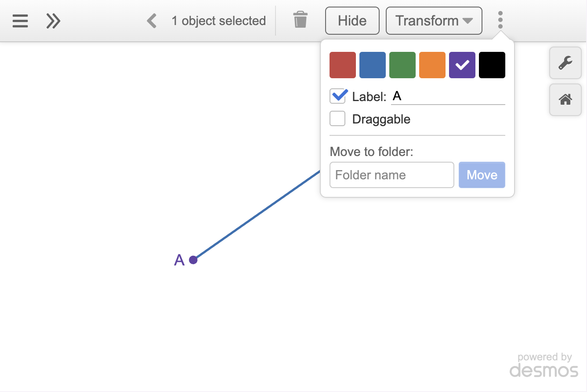
Task: Choose the green color swatch
Action: pos(402,65)
